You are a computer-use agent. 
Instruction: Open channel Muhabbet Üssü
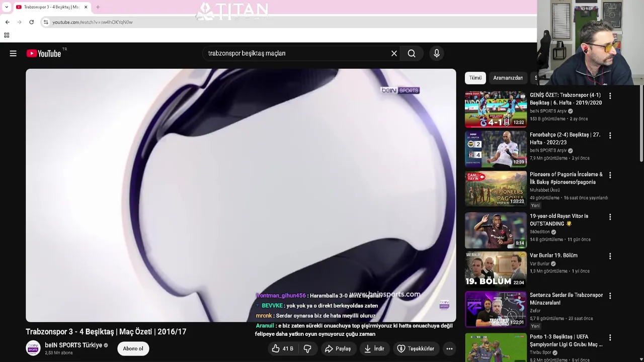click(544, 190)
